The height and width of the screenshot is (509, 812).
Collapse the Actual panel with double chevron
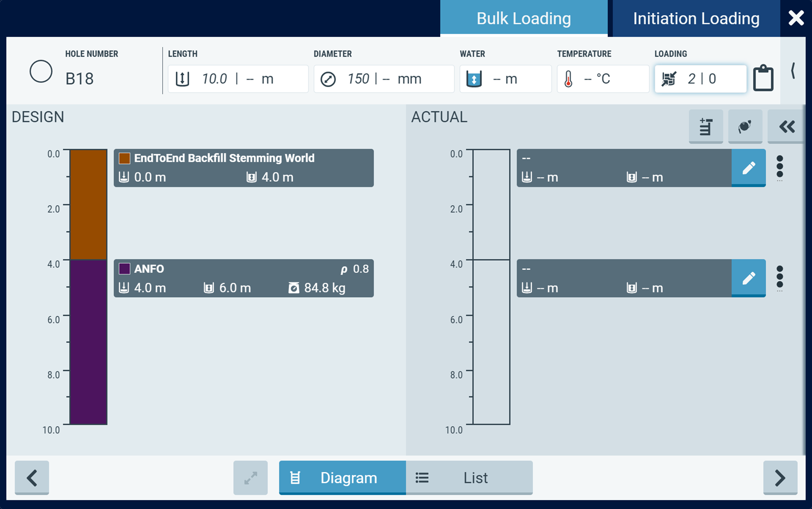786,126
